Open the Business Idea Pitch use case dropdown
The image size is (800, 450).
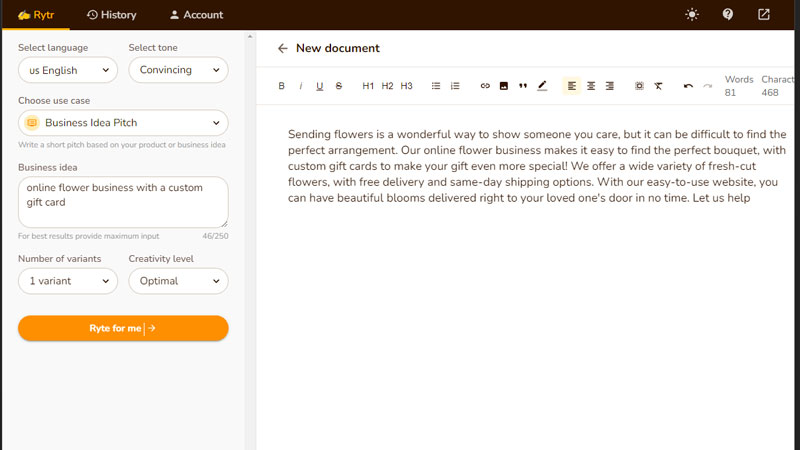pyautogui.click(x=123, y=123)
